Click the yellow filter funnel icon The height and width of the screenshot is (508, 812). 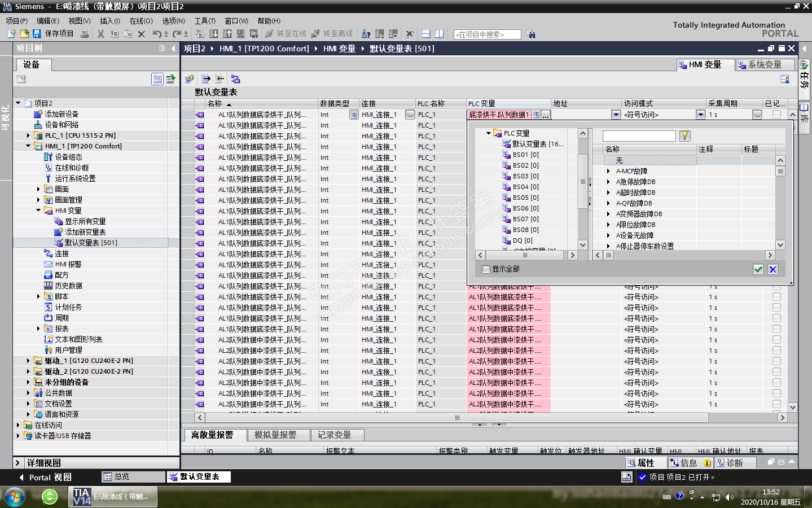(685, 135)
